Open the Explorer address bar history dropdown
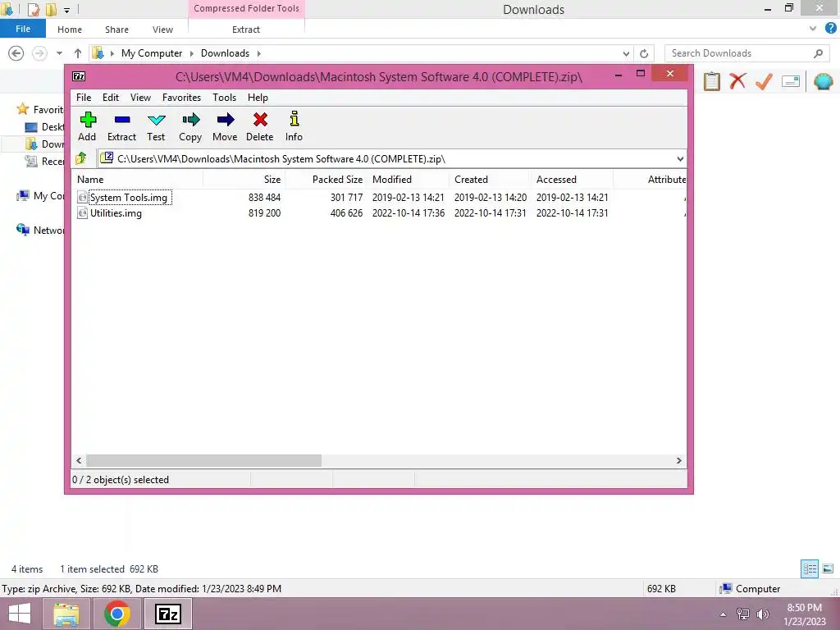The image size is (840, 630). tap(626, 53)
